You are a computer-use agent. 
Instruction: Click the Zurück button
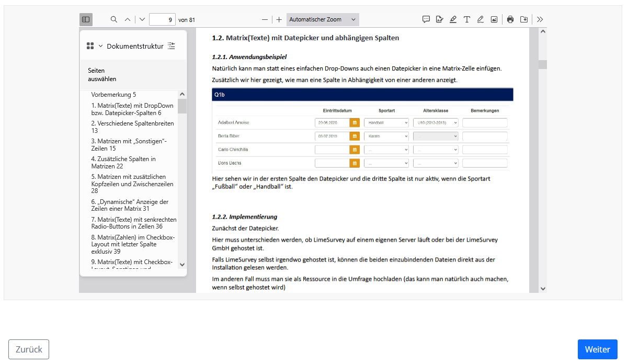pos(29,349)
